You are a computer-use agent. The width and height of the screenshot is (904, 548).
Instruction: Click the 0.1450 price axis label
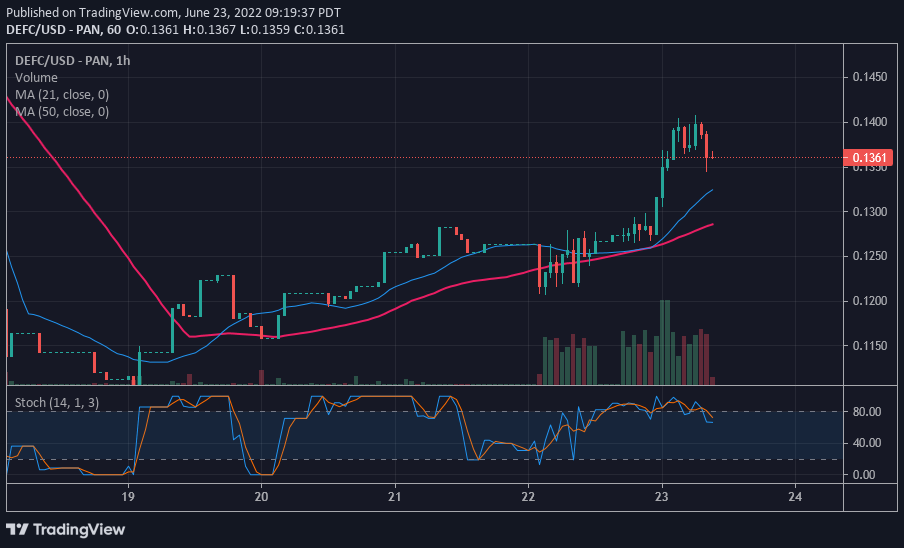[870, 77]
